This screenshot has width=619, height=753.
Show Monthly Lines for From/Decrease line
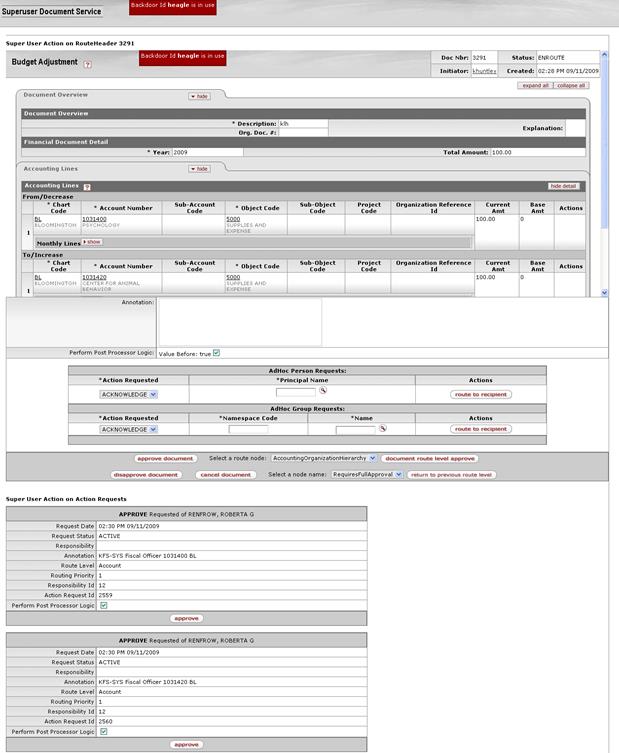click(92, 242)
